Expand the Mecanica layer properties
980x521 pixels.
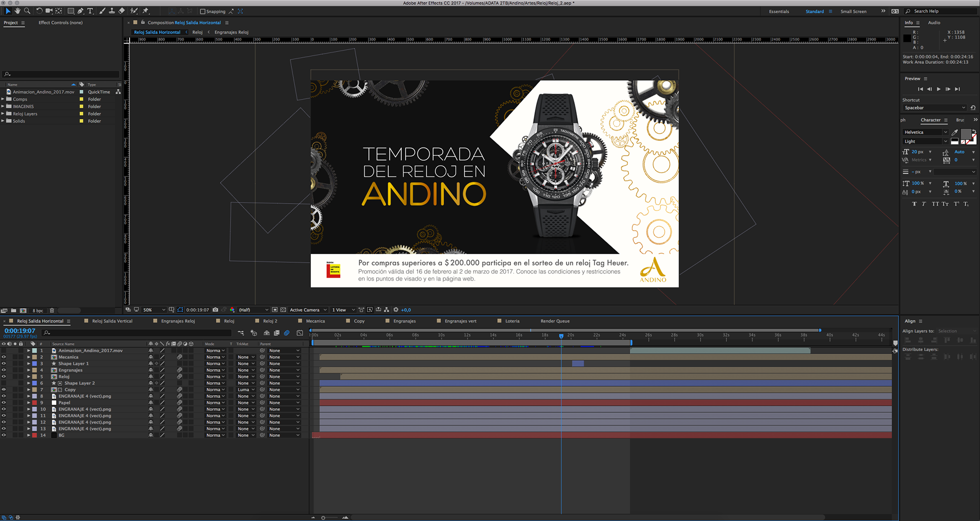pos(29,357)
